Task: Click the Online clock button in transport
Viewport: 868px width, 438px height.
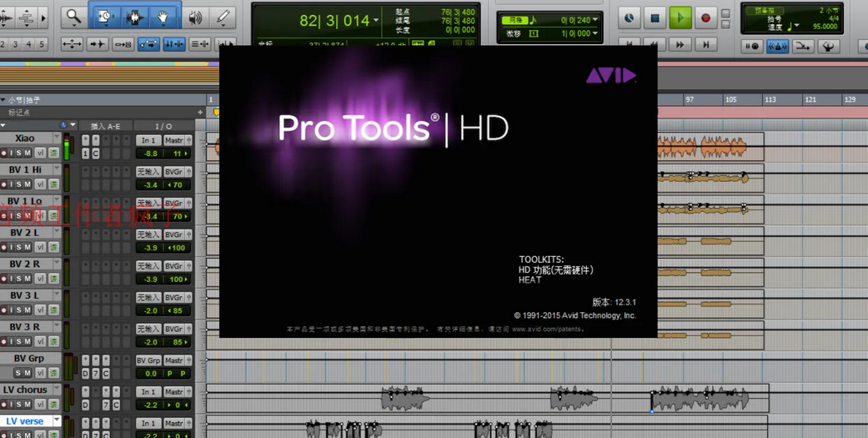Action: point(629,18)
